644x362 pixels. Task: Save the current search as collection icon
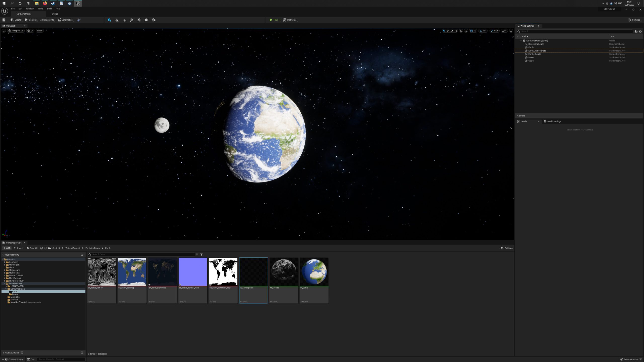coord(197,254)
